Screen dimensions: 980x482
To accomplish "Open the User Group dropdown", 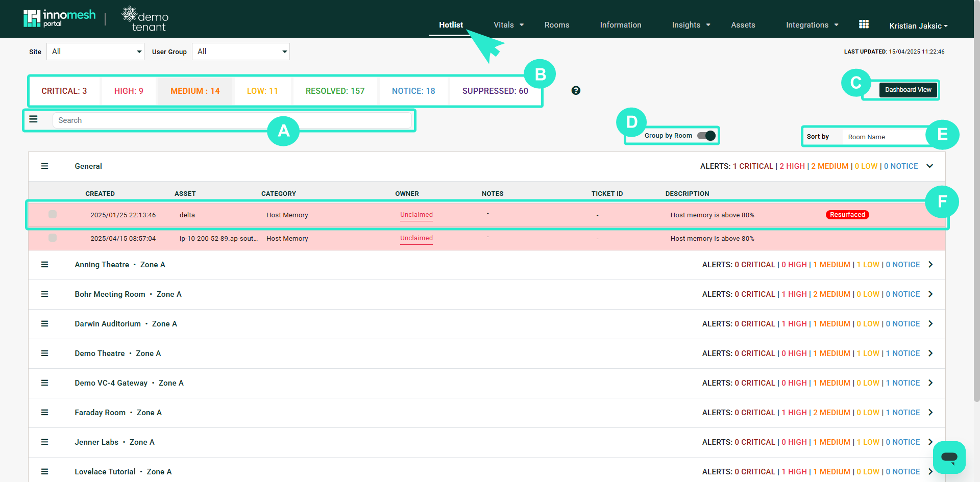I will click(x=241, y=52).
